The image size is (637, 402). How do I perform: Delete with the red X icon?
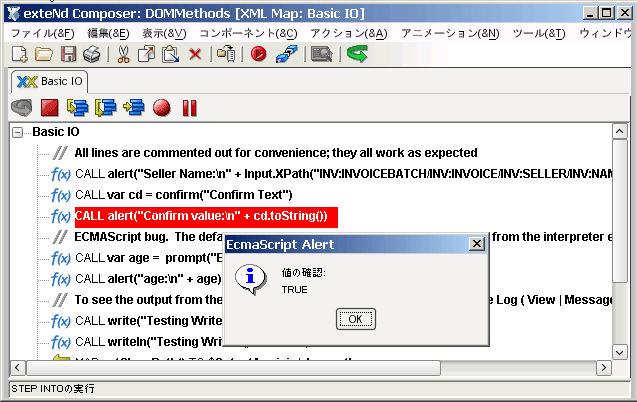195,54
